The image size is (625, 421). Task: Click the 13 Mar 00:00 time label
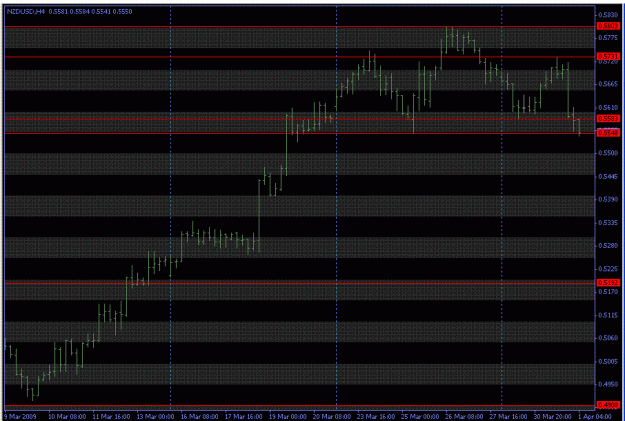[155, 417]
